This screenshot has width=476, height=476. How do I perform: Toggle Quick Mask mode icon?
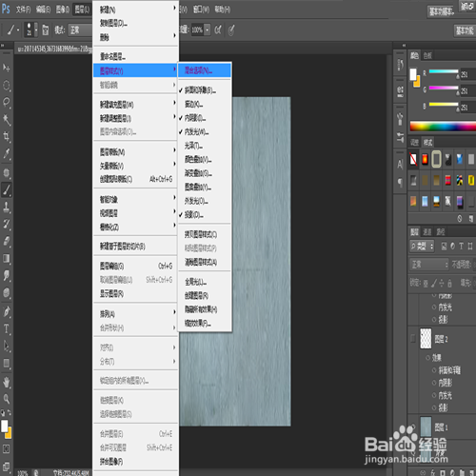(6, 448)
